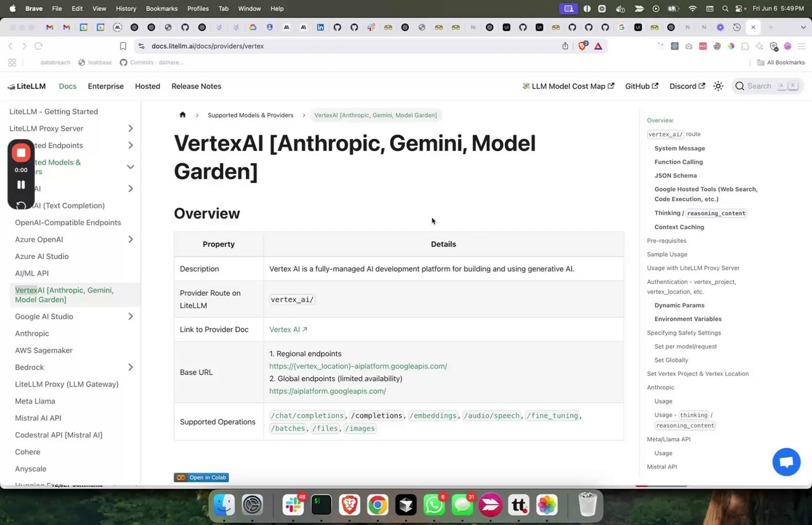Open the apps grid in bookmarks bar
812x525 pixels.
(12, 62)
